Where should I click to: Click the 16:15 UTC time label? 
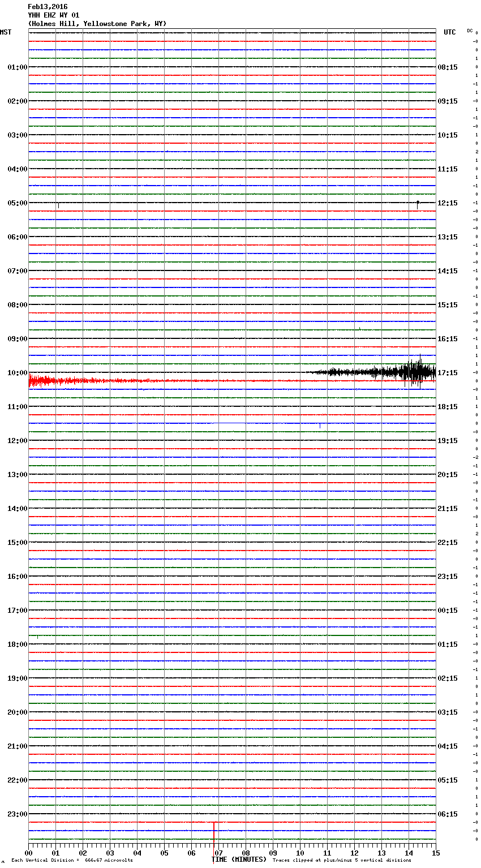(x=448, y=339)
